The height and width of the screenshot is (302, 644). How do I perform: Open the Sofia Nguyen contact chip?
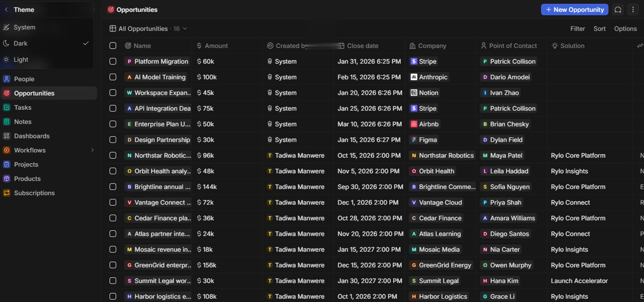point(506,187)
